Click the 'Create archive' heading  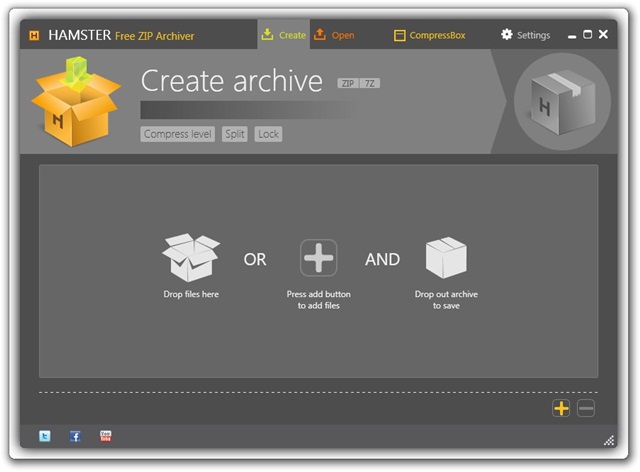pyautogui.click(x=231, y=80)
